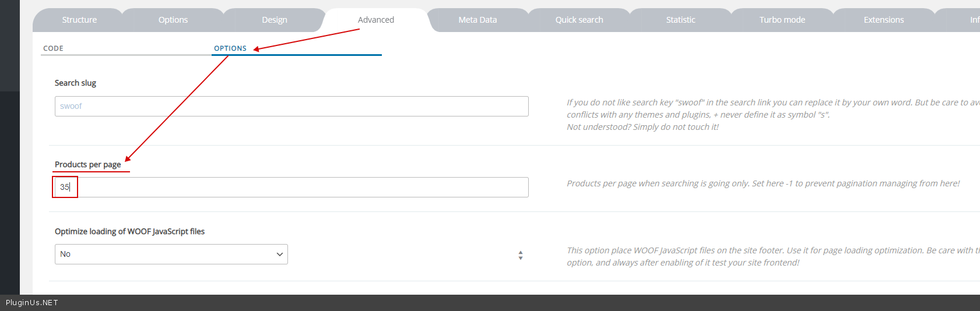Open the Optimize loading dropdown showing No
980x311 pixels.
171,255
